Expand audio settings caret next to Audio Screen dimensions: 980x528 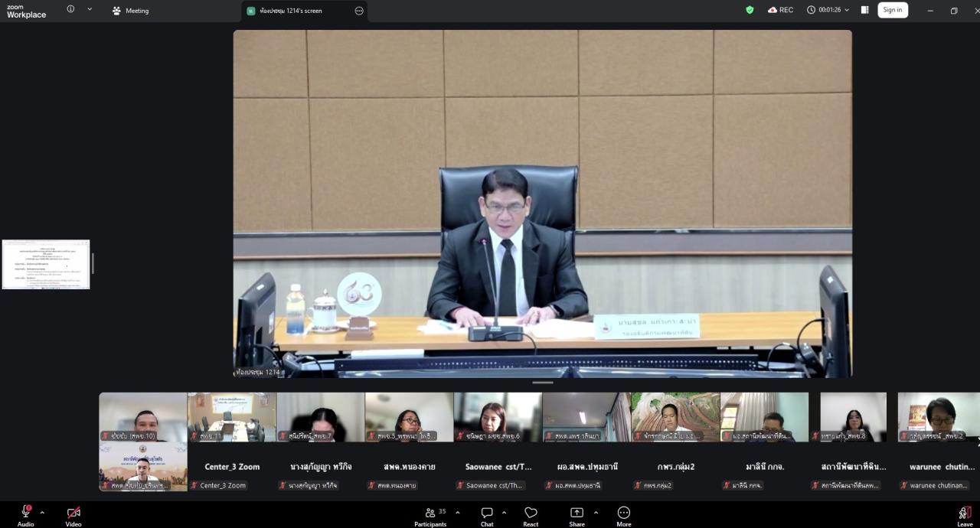tap(42, 512)
